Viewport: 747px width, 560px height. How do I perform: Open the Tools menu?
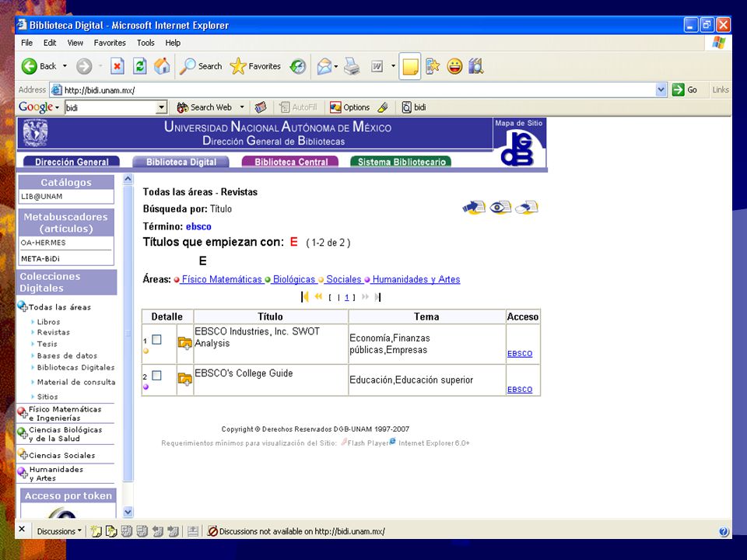[146, 43]
